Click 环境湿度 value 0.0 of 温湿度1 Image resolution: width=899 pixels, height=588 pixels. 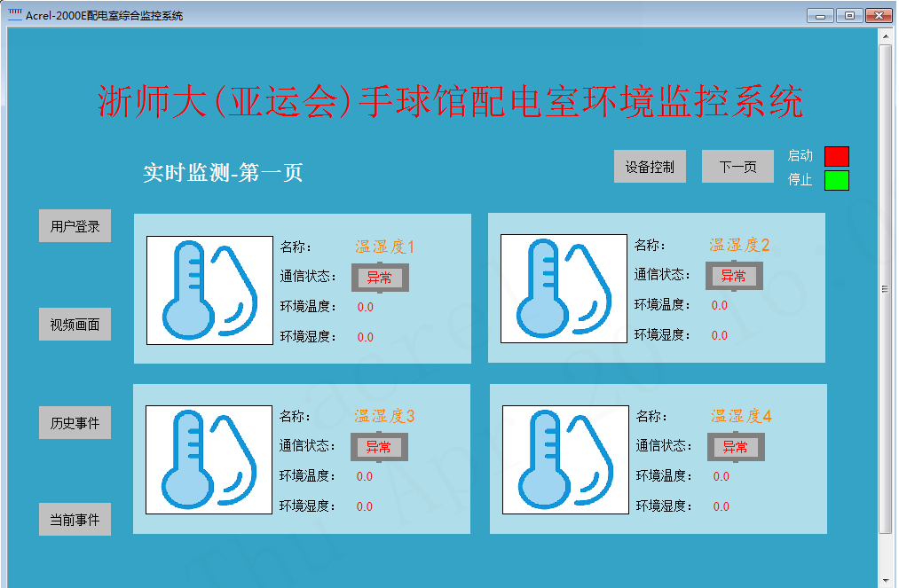coord(366,337)
